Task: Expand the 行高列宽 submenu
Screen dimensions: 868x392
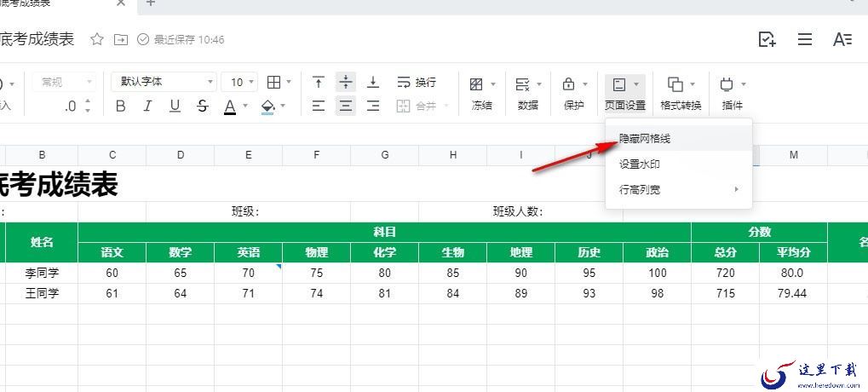Action: click(679, 190)
